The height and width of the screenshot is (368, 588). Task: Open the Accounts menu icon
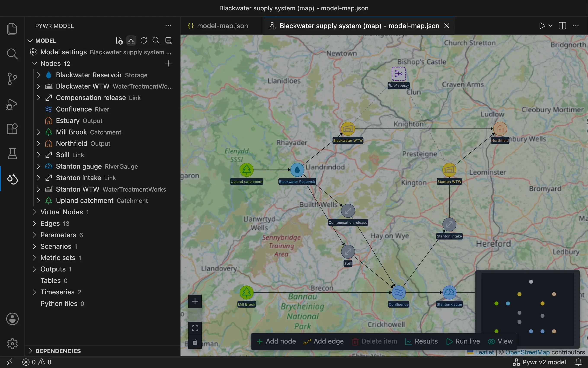12,319
